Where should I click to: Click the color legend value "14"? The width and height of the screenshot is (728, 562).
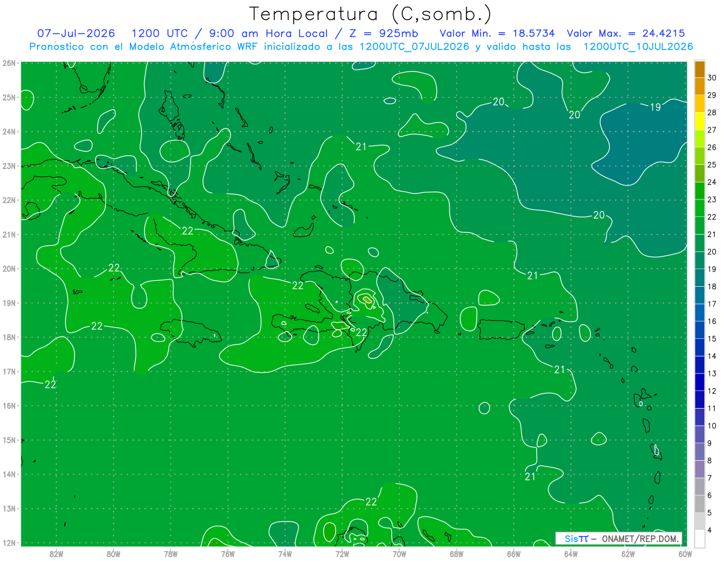712,356
